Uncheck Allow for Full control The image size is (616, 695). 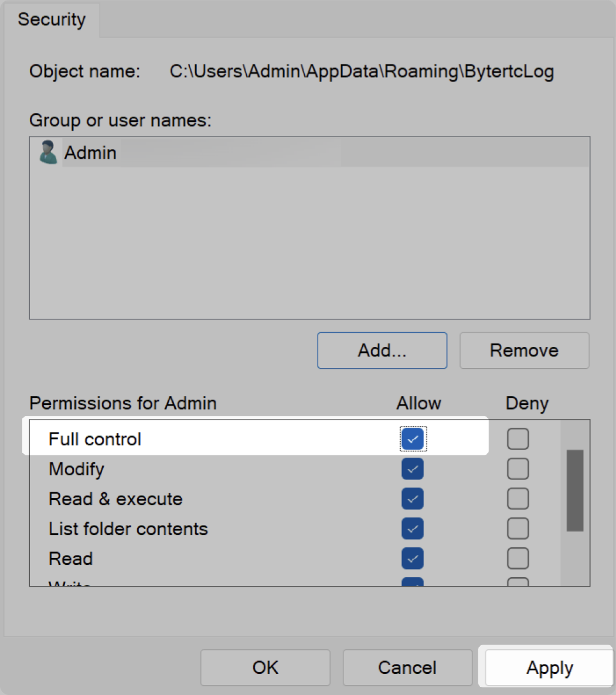413,439
